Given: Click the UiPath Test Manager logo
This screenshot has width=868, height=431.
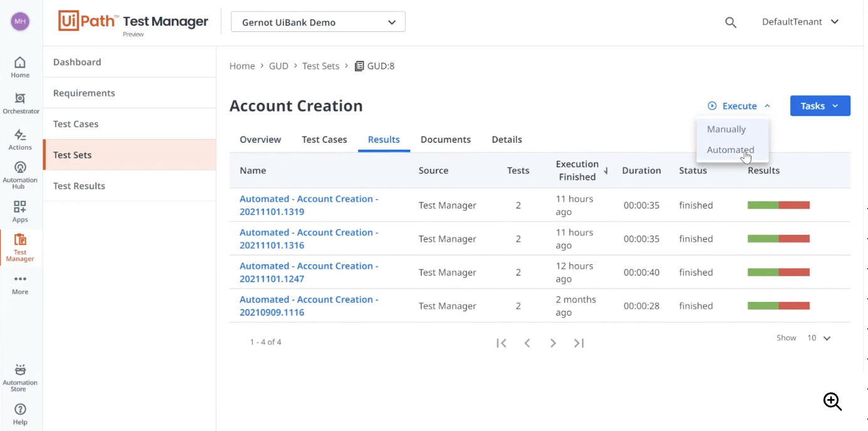Looking at the screenshot, I should click(133, 23).
